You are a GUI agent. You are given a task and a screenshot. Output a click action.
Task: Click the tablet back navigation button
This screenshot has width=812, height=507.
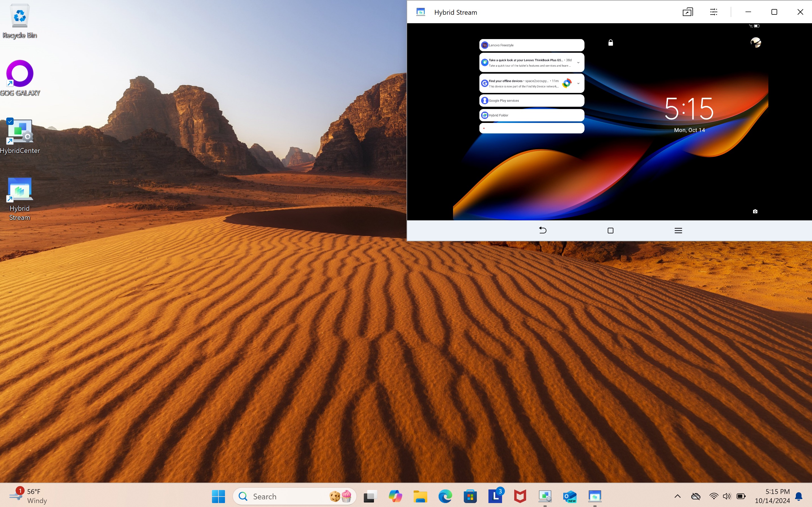point(543,230)
